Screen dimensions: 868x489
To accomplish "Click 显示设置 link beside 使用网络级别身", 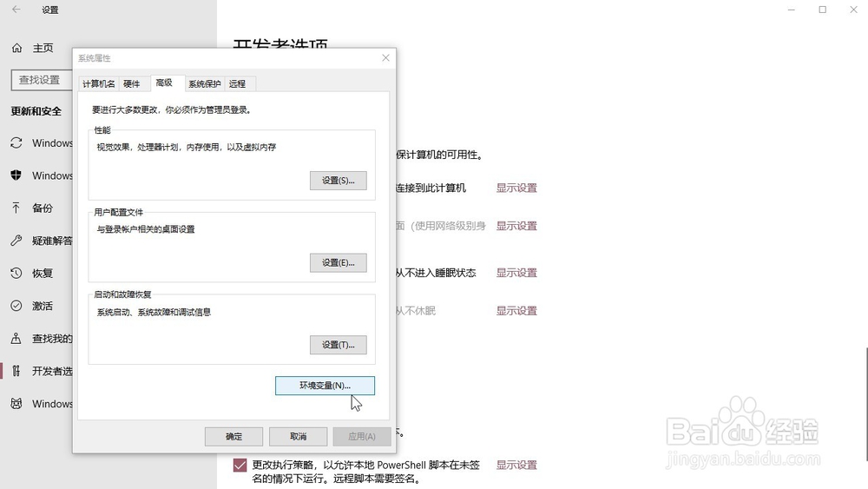I will [x=516, y=226].
